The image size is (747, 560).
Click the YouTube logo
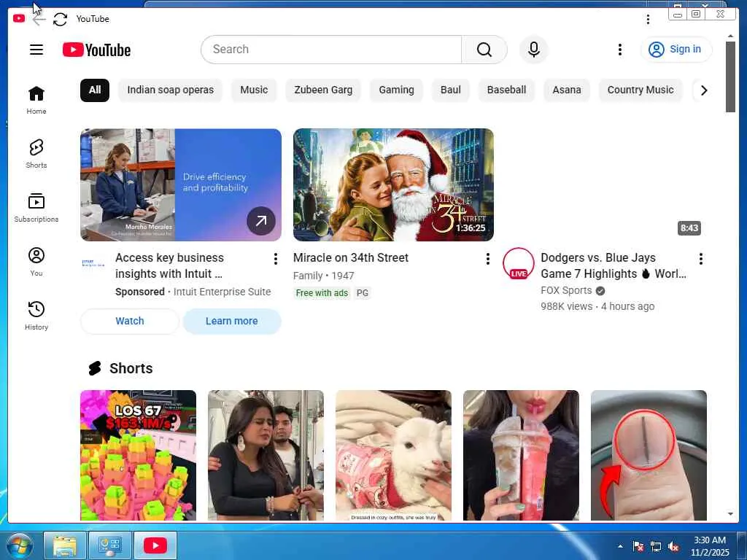(x=97, y=50)
